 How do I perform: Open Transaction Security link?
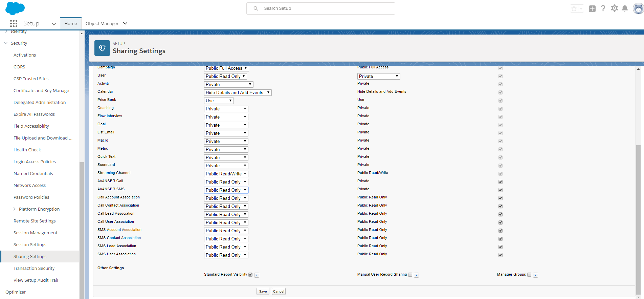tap(34, 268)
